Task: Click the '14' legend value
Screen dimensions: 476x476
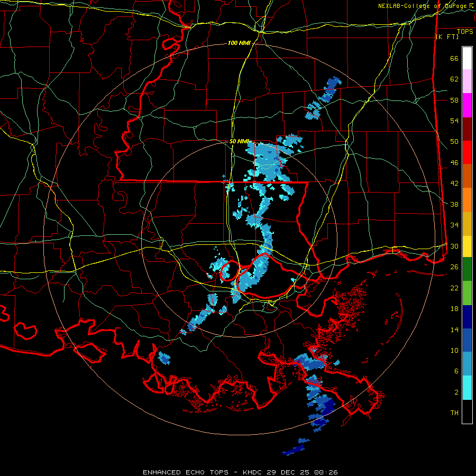Action: 454,329
